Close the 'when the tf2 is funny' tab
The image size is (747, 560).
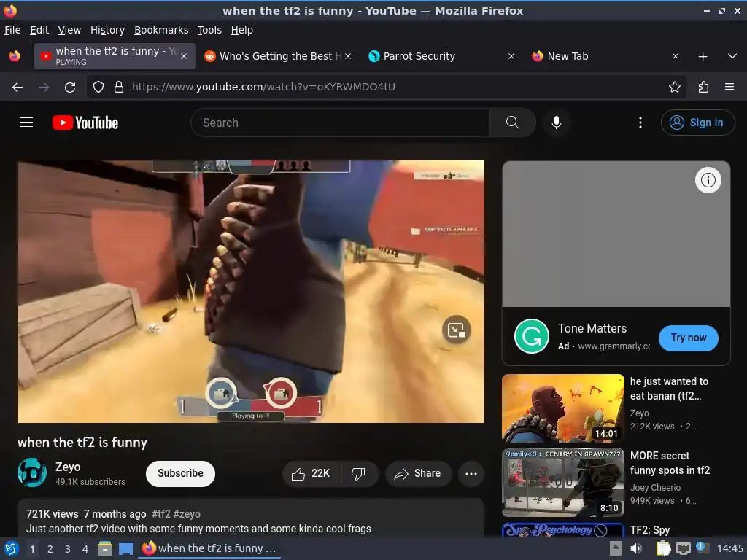point(184,56)
